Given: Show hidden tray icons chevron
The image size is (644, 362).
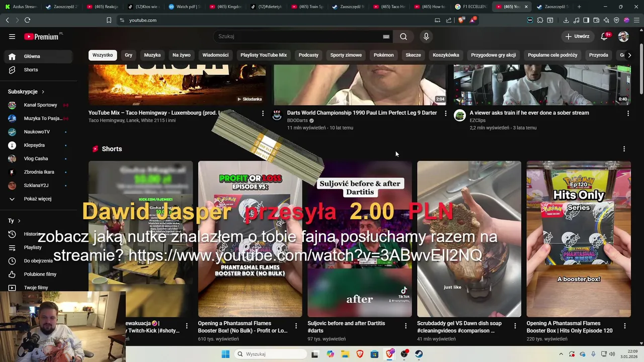Looking at the screenshot, I should tap(561, 354).
